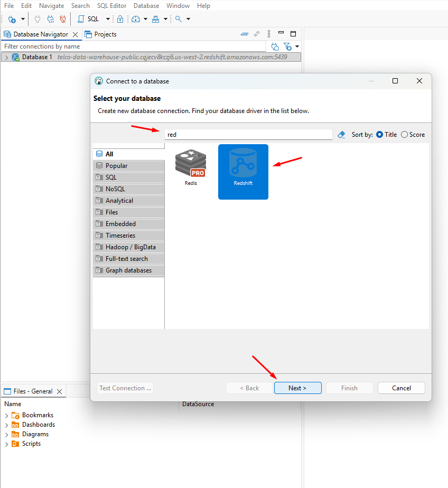Expand the Dashboards folder
Viewport: 448px width, 488px height.
(x=6, y=425)
